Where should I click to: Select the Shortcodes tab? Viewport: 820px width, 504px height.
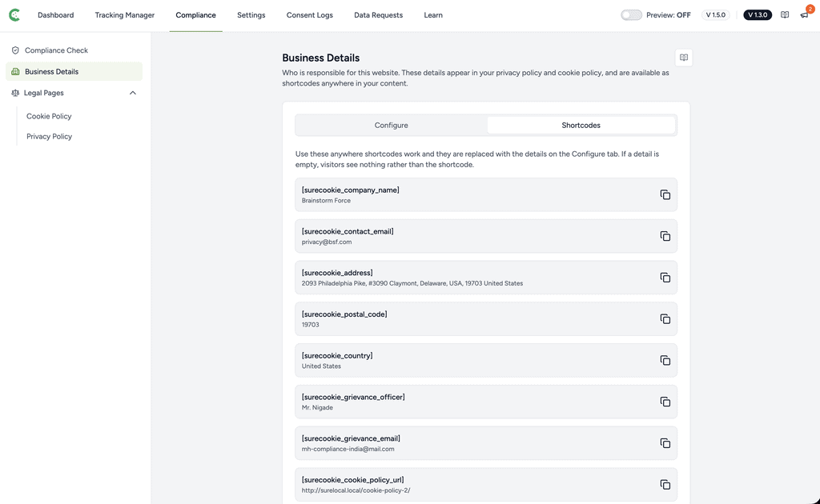[581, 126]
